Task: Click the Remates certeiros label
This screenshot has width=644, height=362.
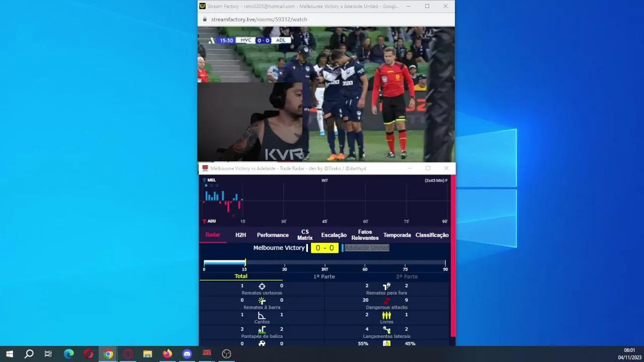Action: click(262, 293)
